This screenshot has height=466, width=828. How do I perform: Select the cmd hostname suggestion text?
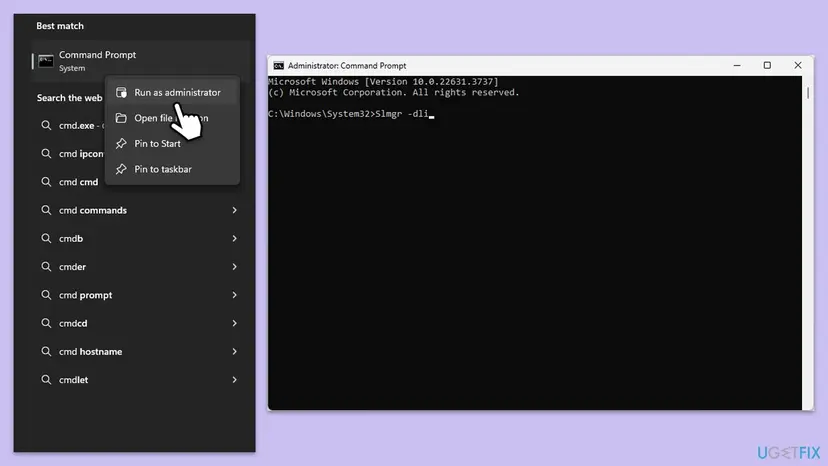coord(90,351)
